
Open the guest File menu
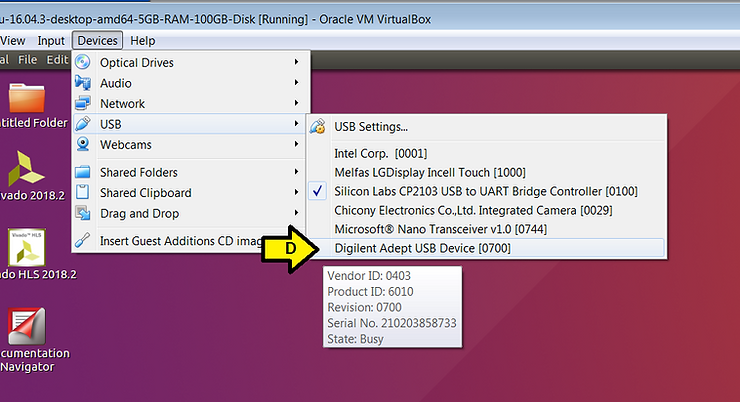[x=27, y=59]
